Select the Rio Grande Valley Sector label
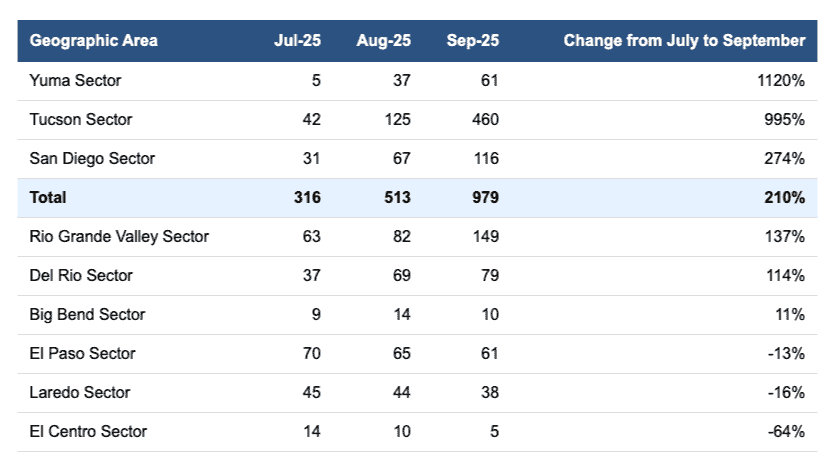 coord(119,237)
